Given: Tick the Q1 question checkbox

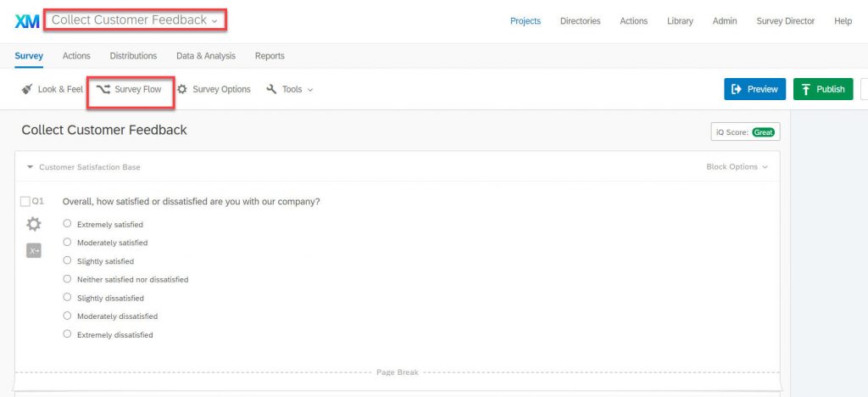Looking at the screenshot, I should pyautogui.click(x=25, y=202).
